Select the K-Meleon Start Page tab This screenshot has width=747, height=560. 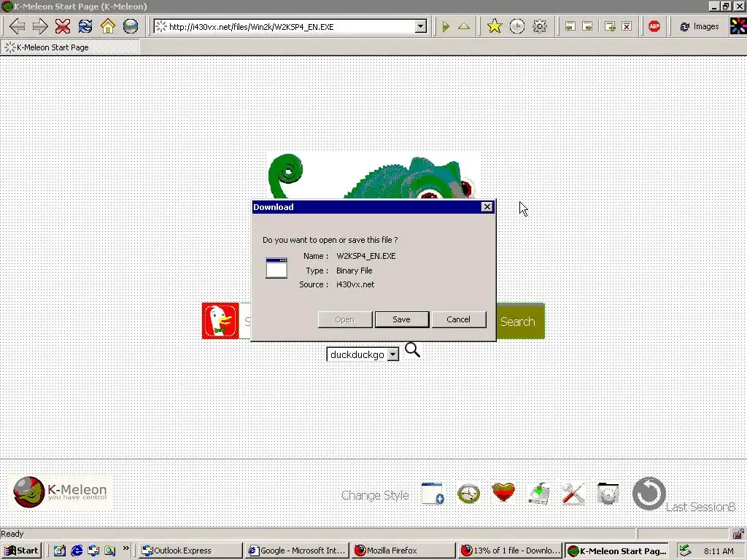pyautogui.click(x=70, y=47)
